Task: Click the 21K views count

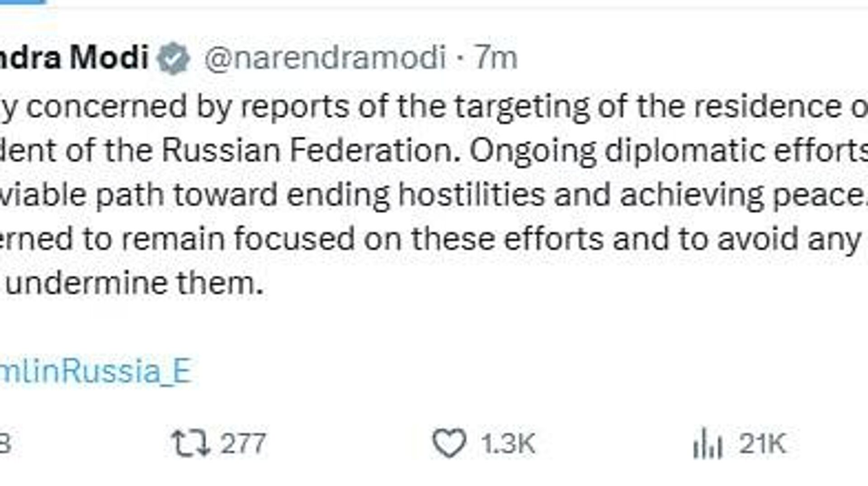Action: click(x=763, y=443)
